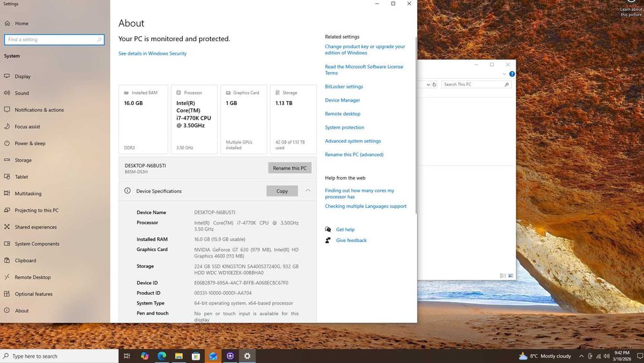Click the Optional features sidebar icon

point(7,294)
